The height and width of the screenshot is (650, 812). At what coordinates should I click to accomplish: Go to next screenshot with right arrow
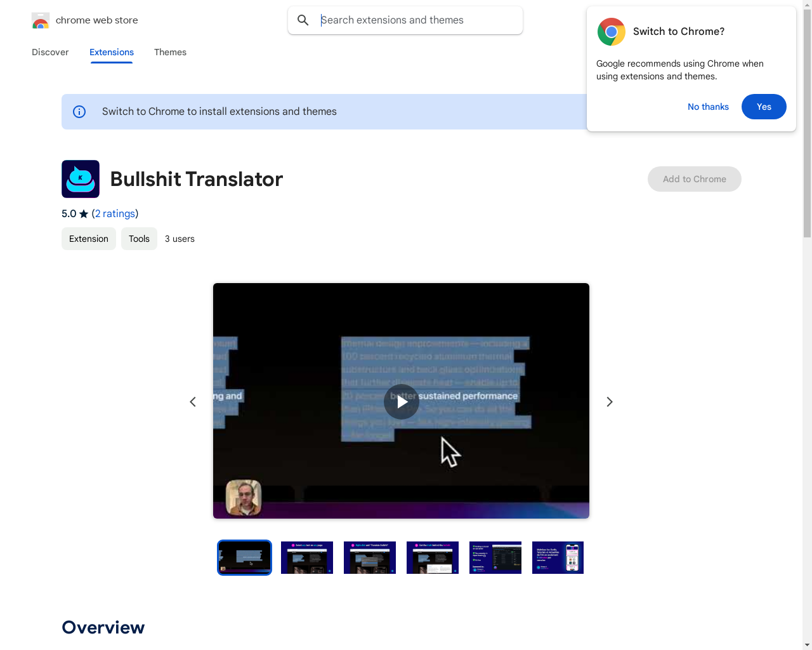coord(610,402)
